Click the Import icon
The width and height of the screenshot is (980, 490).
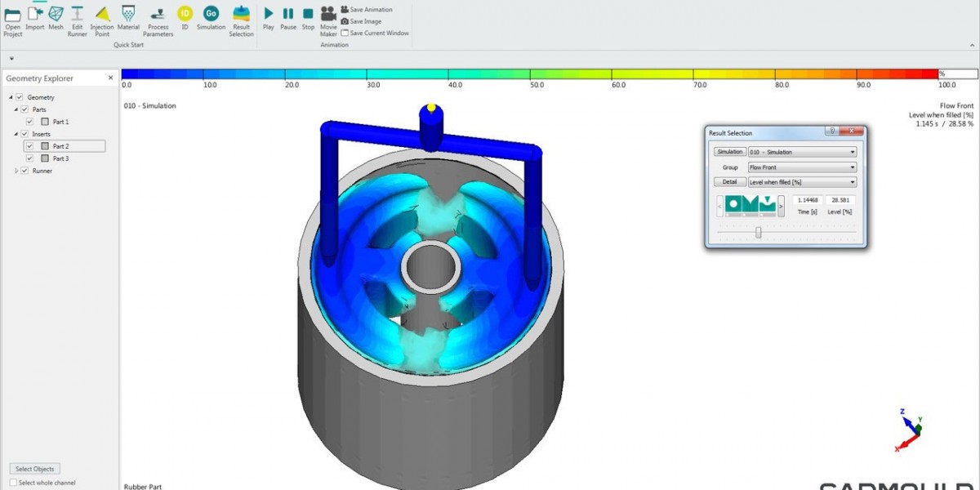(34, 14)
